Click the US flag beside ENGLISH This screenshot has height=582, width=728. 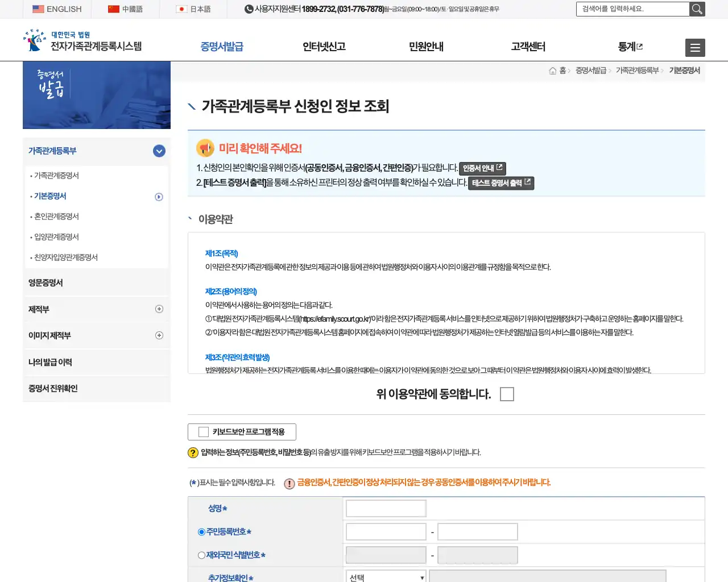(x=38, y=9)
